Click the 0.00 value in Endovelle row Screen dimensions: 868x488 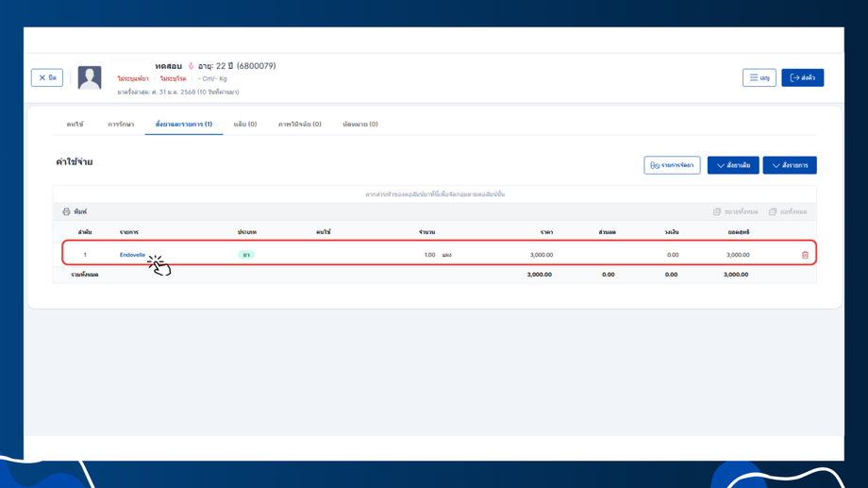[673, 255]
